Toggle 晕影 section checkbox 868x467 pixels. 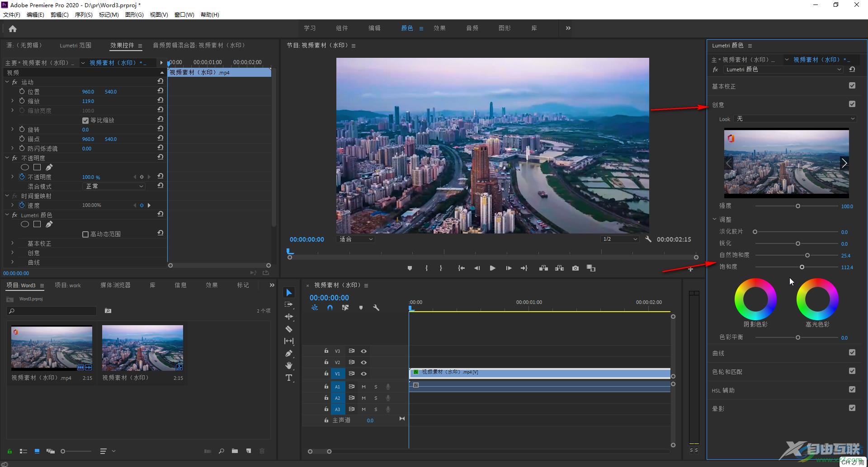click(x=852, y=408)
